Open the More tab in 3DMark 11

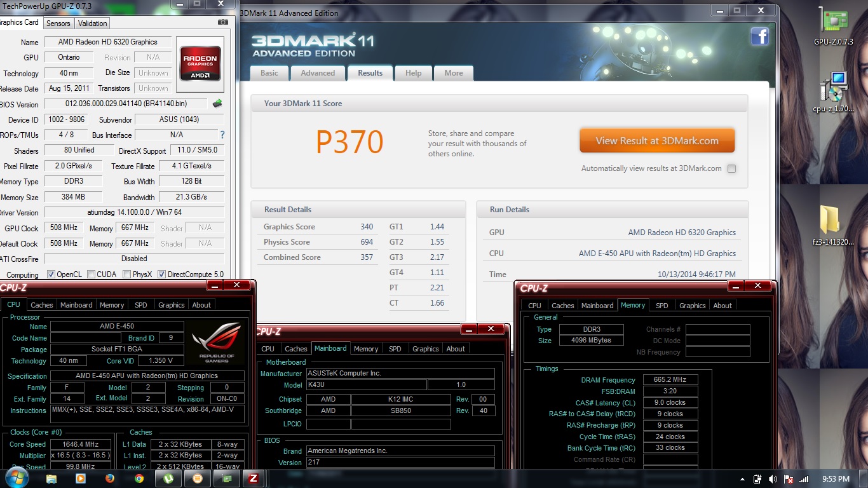(x=454, y=73)
